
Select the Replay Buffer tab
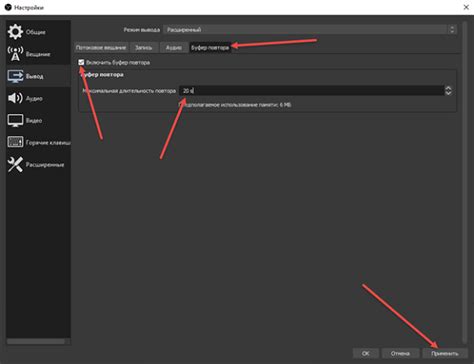coord(210,47)
